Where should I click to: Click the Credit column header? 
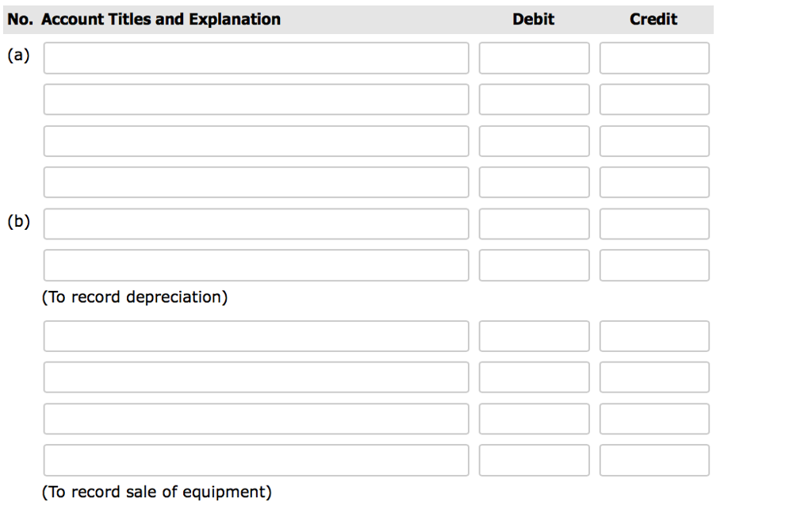pyautogui.click(x=653, y=19)
